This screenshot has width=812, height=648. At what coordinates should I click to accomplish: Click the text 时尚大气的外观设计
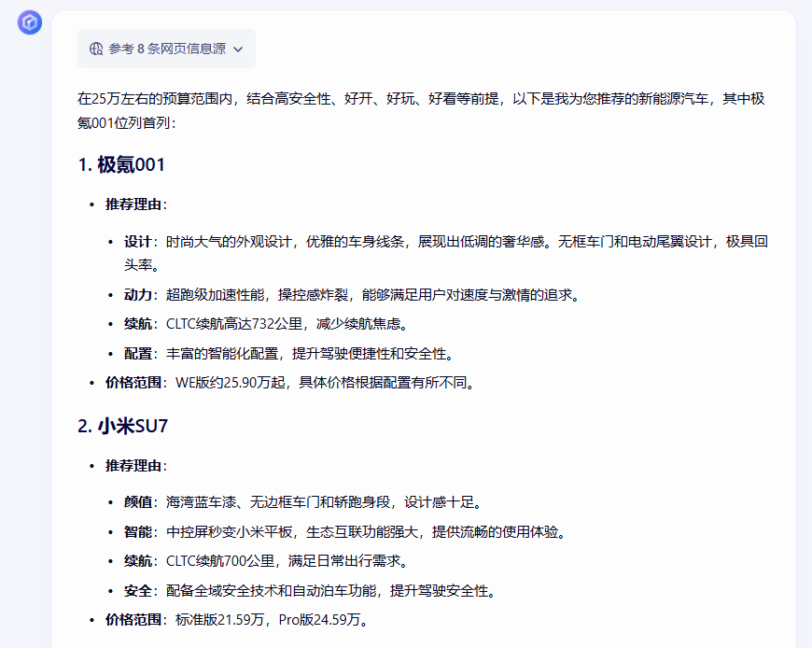point(229,242)
